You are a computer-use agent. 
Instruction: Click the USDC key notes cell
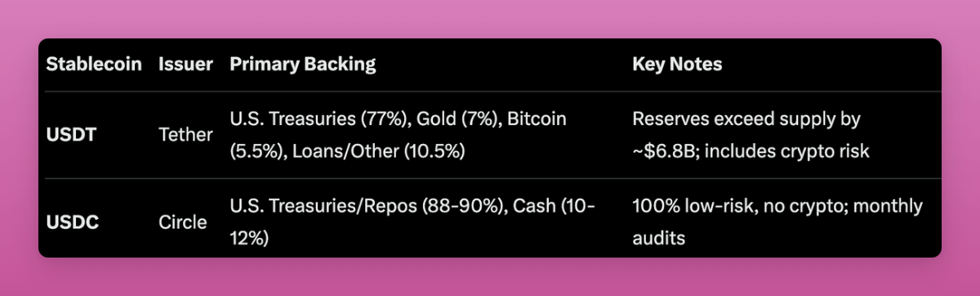[x=777, y=222]
